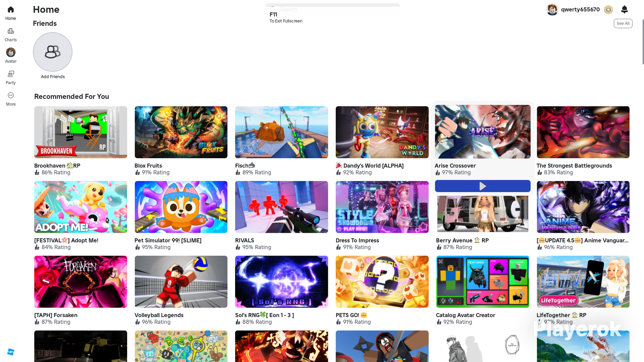
Task: Click the Roblox Studio icon in sidebar
Action: [x=11, y=352]
